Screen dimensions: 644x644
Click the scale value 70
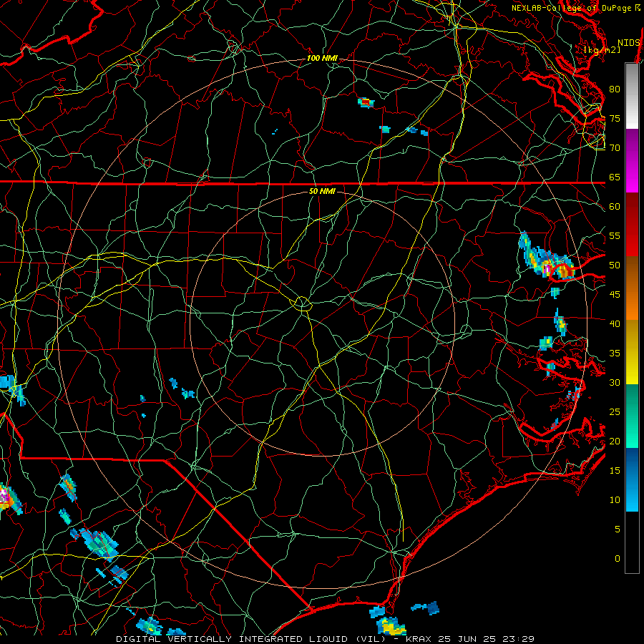[x=615, y=148]
